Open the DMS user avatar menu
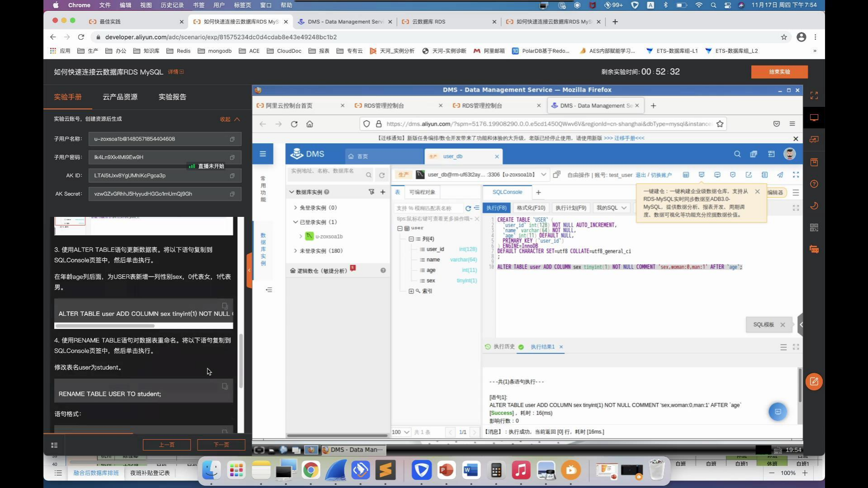 pyautogui.click(x=789, y=154)
